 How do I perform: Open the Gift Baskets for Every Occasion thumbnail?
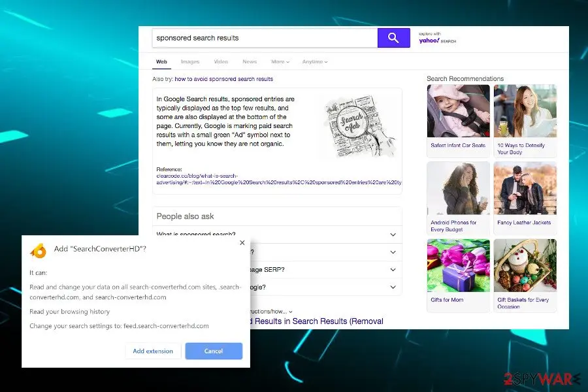coord(525,266)
